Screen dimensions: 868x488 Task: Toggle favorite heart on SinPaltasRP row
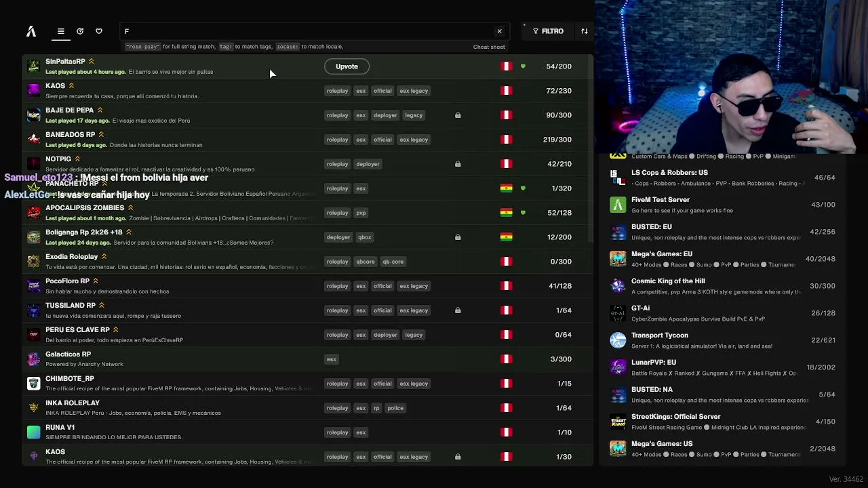(523, 66)
